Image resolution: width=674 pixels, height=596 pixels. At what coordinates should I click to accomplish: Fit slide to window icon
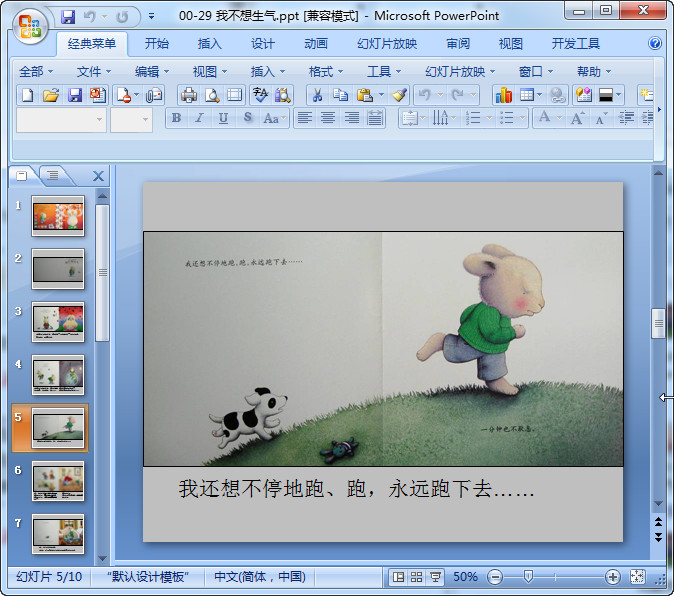(x=637, y=577)
